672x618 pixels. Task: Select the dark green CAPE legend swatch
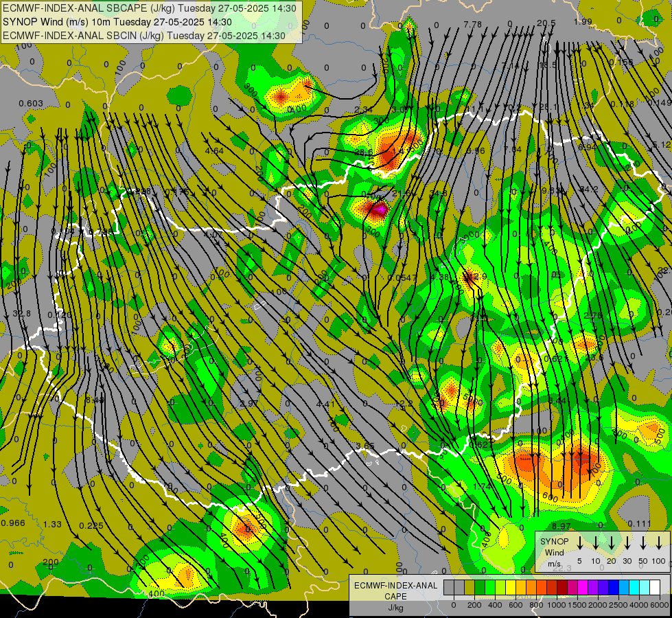coord(480,587)
